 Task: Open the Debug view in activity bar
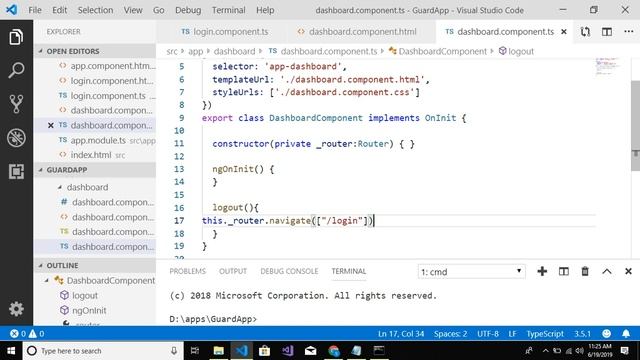[x=16, y=138]
